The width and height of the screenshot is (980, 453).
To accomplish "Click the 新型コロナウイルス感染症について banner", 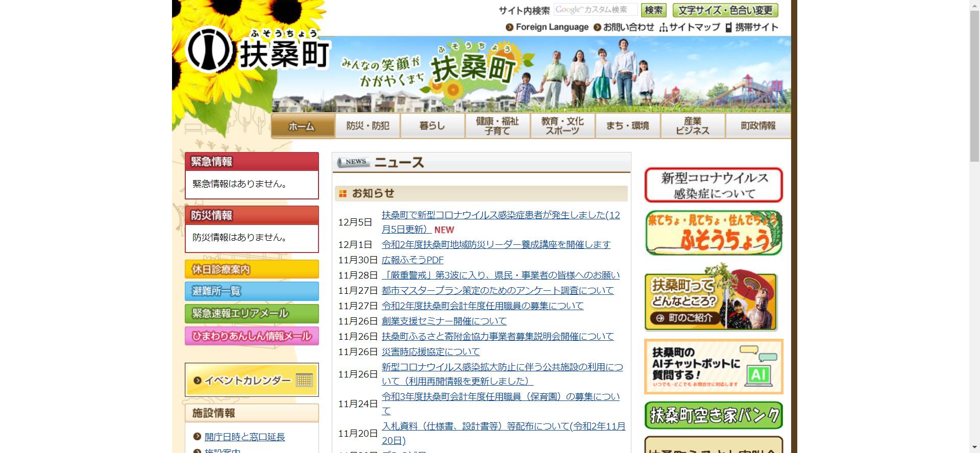I will [714, 185].
